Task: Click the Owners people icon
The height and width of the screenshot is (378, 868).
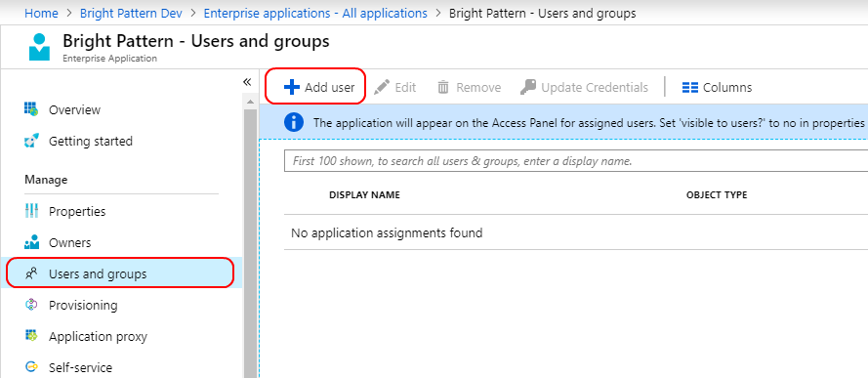Action: pos(31,242)
